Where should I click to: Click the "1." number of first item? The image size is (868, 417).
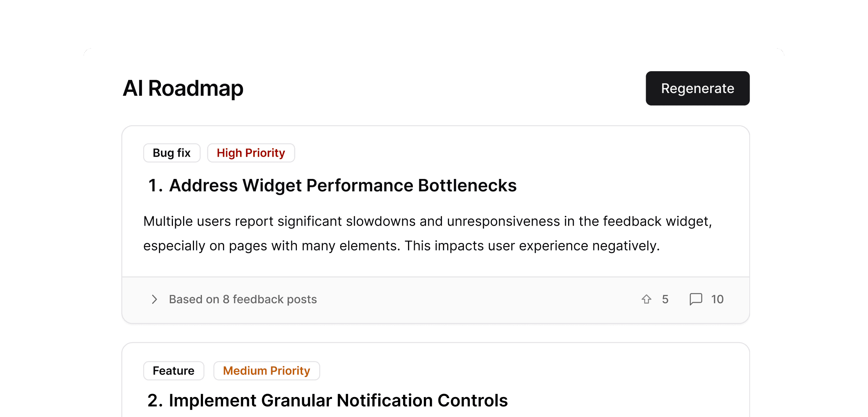tap(155, 185)
